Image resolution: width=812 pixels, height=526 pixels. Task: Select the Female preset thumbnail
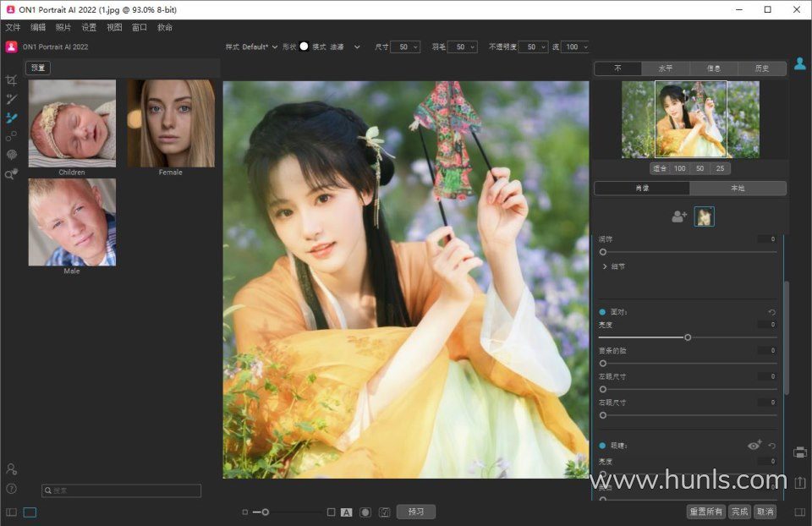coord(171,123)
